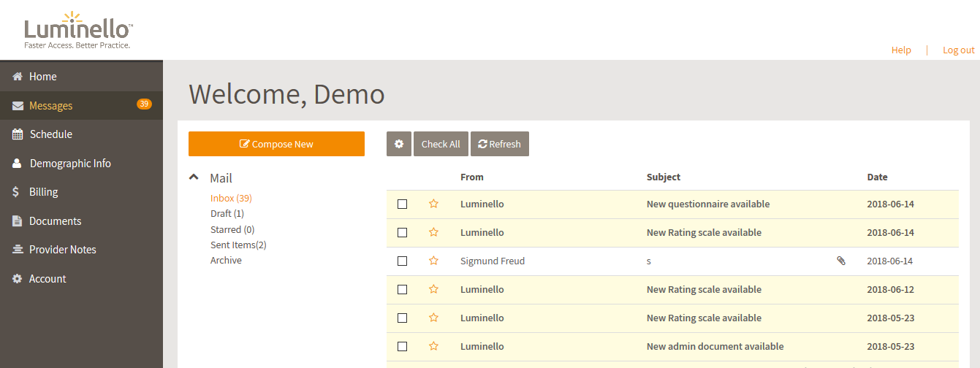Click the Schedule calendar icon
Image resolution: width=980 pixels, height=368 pixels.
(18, 134)
